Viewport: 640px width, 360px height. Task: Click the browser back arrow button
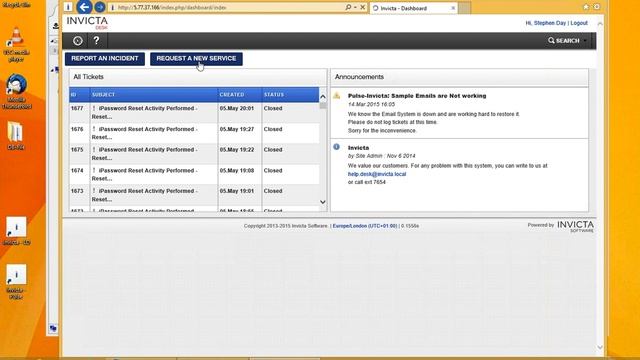tap(84, 7)
